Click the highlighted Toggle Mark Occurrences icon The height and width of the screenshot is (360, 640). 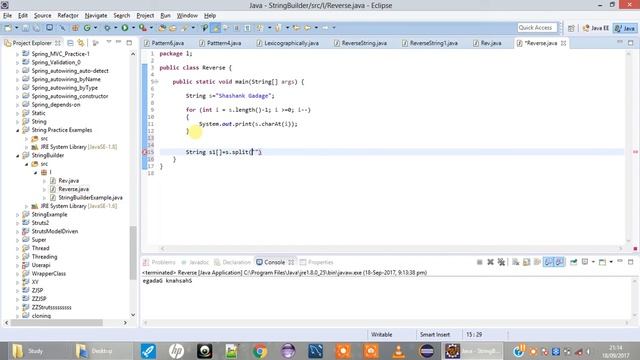(x=215, y=28)
